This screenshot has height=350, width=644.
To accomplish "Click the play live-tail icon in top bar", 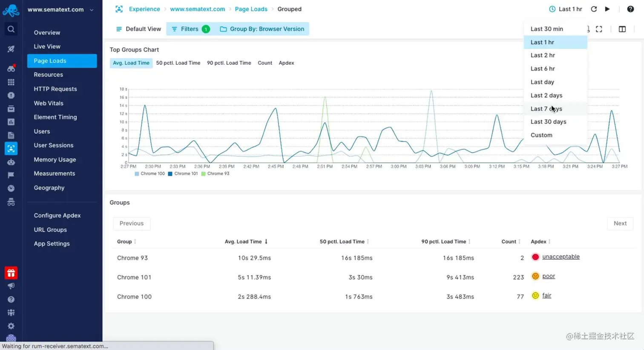I will click(x=607, y=9).
